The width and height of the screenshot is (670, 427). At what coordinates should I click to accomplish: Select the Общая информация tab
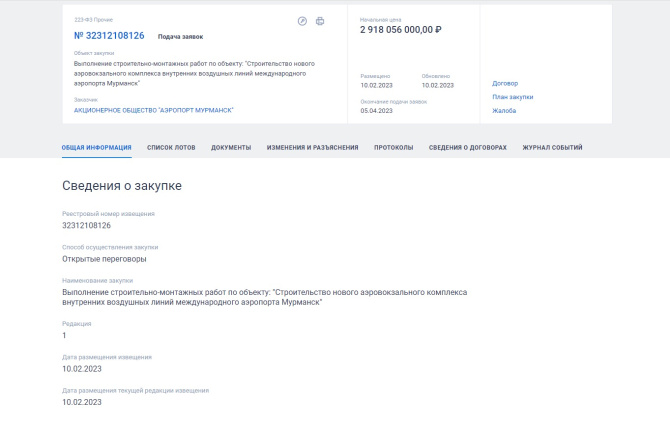click(x=96, y=147)
